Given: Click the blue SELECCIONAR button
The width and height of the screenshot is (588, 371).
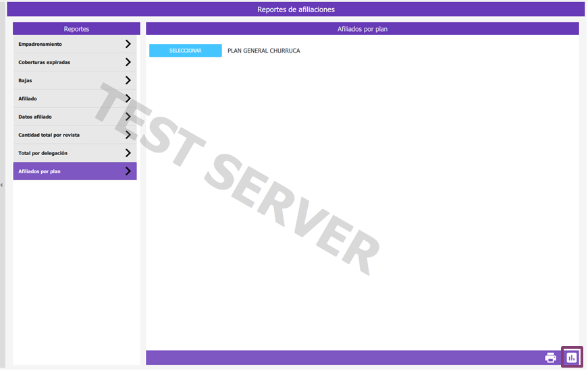Looking at the screenshot, I should point(186,51).
